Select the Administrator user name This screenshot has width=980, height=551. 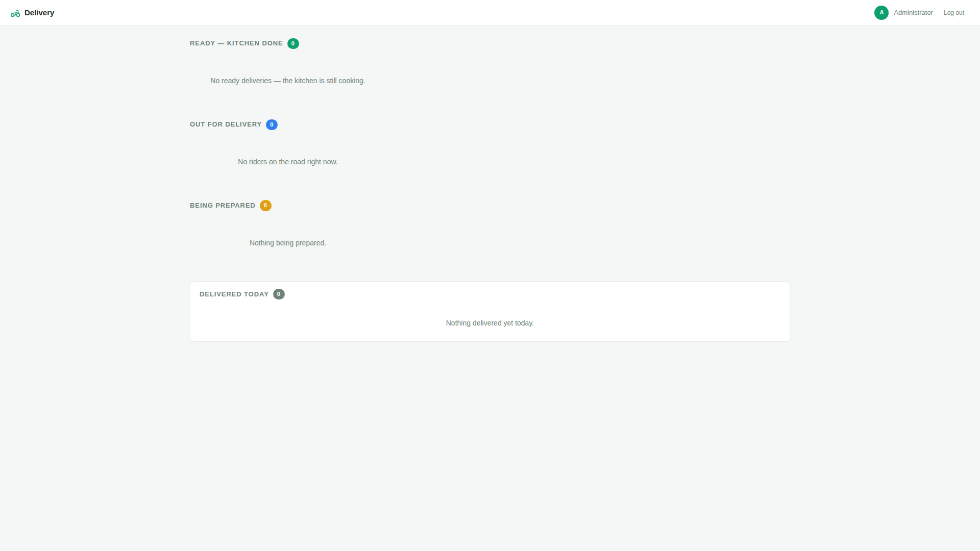point(913,13)
